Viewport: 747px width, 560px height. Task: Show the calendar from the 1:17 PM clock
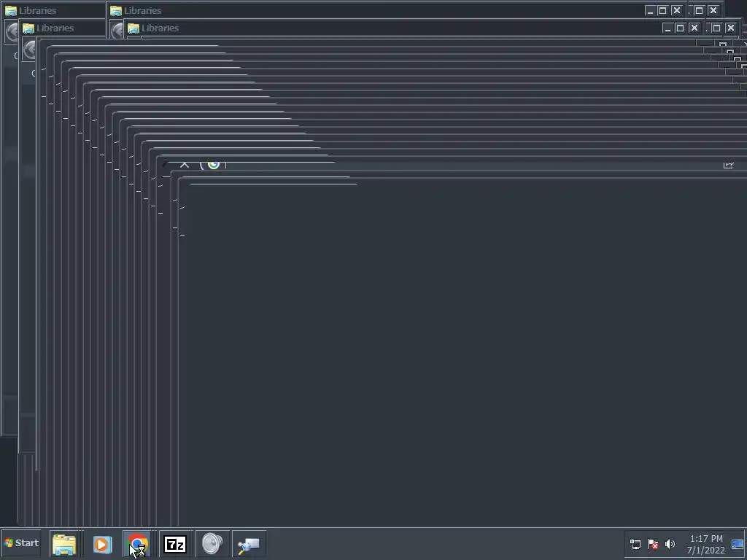pos(705,544)
